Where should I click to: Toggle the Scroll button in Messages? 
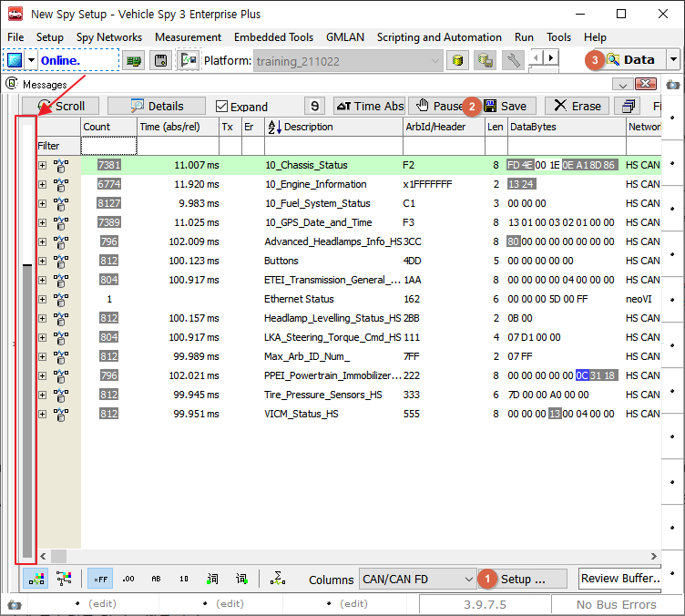(x=61, y=106)
